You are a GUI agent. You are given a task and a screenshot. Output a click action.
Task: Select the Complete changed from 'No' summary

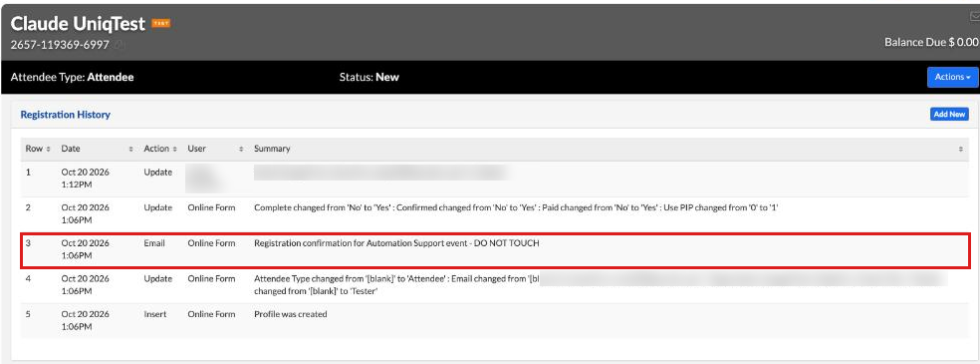(x=516, y=207)
